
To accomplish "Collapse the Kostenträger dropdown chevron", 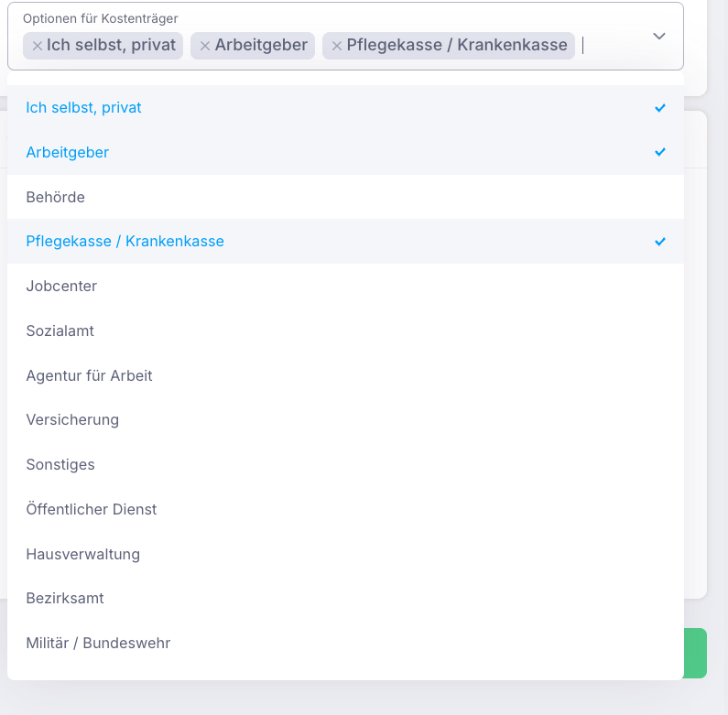I will click(658, 37).
